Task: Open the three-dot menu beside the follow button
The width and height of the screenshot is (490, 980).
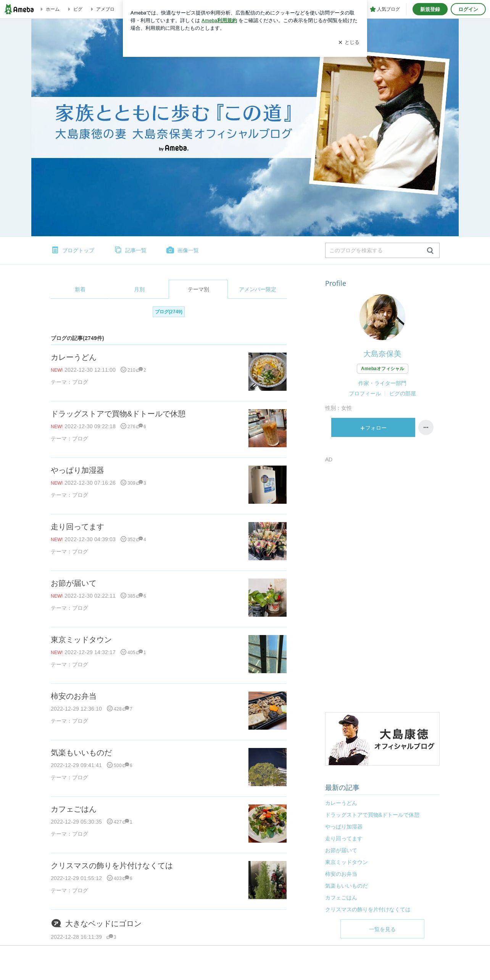Action: point(426,427)
